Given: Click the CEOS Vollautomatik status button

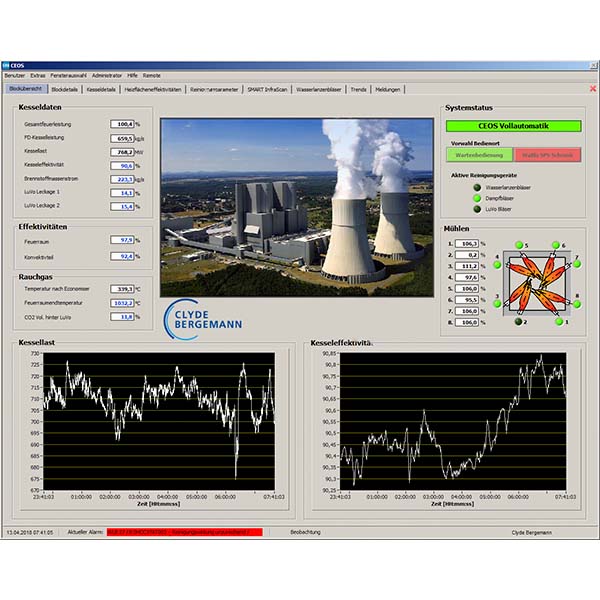Looking at the screenshot, I should tap(514, 126).
